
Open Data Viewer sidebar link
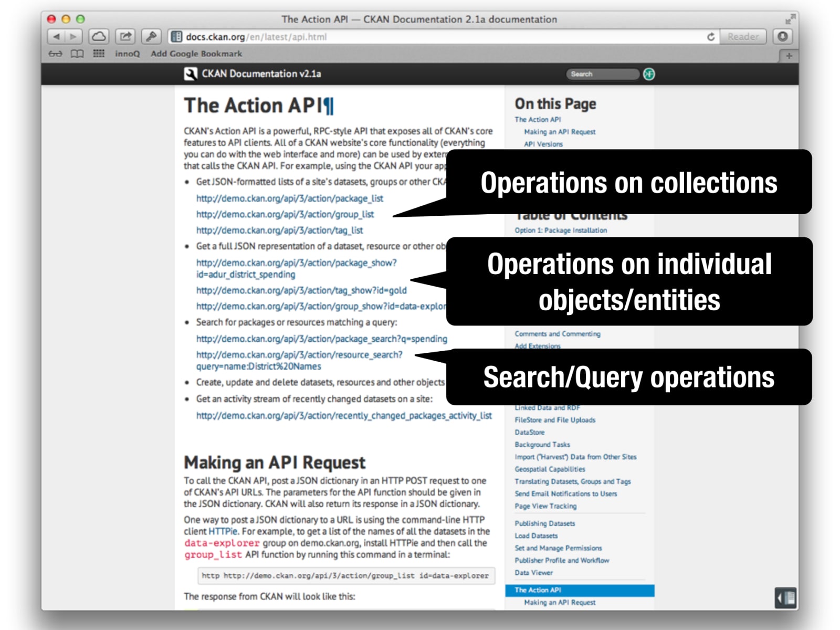point(534,572)
